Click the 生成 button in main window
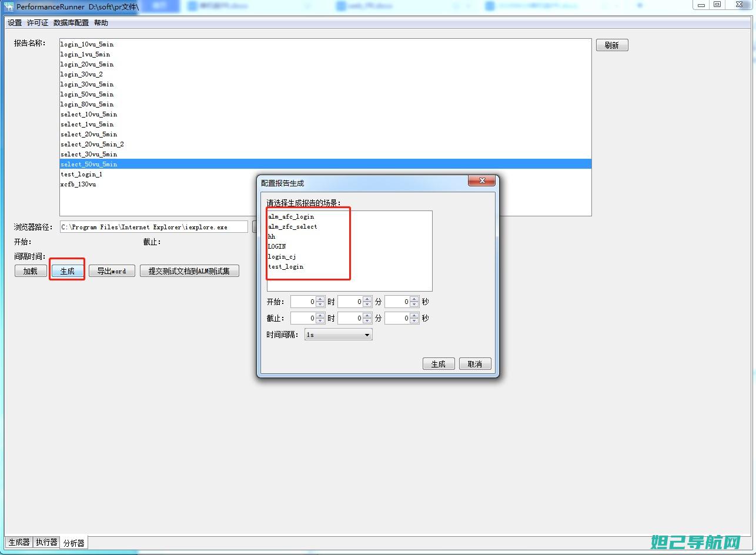This screenshot has height=555, width=756. [68, 271]
